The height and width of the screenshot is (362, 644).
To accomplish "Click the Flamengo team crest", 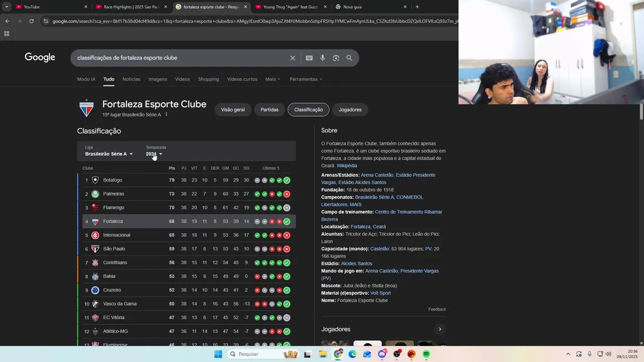I will 95,208.
